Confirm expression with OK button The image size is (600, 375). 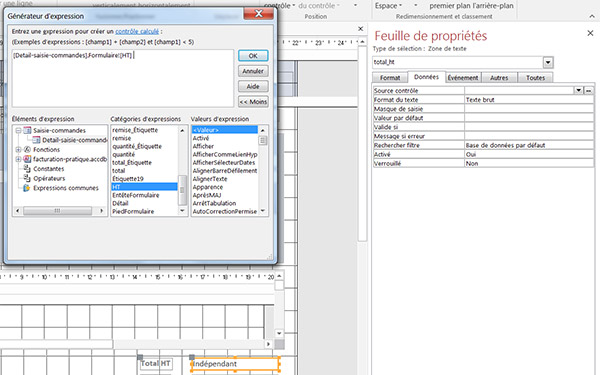tap(253, 55)
